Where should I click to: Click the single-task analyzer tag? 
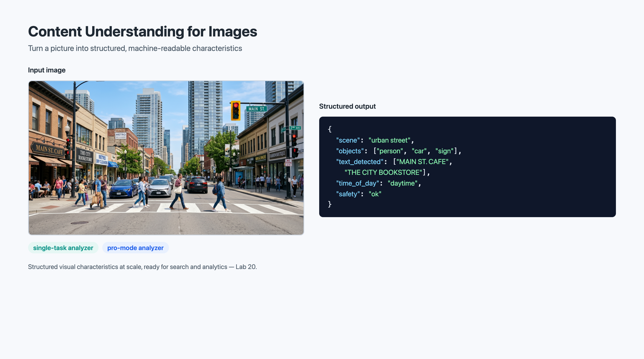(63, 248)
